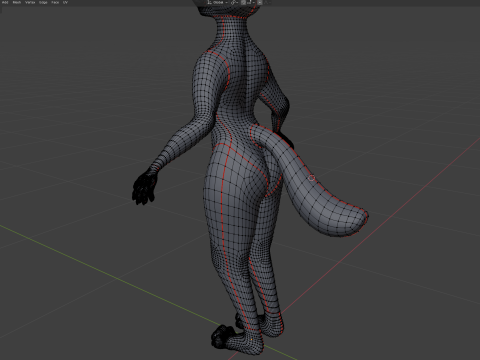Screen dimensions: 480x360
Task: Open the Vertex menu
Action: click(30, 2)
